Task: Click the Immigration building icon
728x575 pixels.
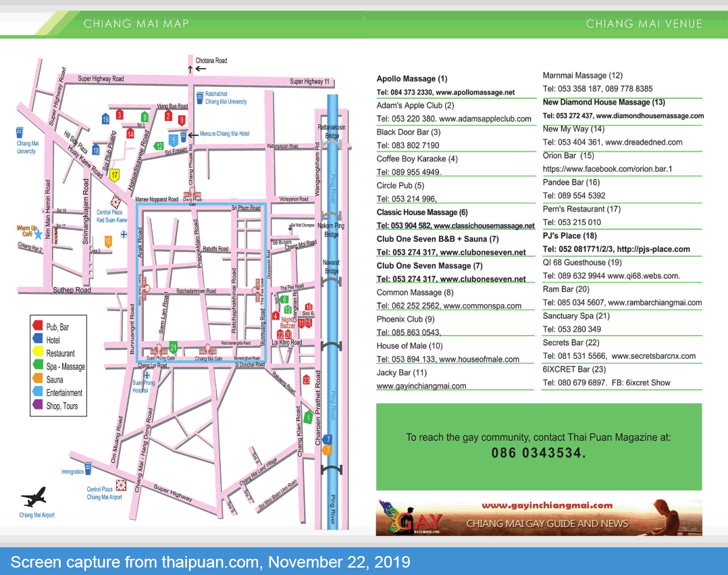Action: tap(88, 468)
